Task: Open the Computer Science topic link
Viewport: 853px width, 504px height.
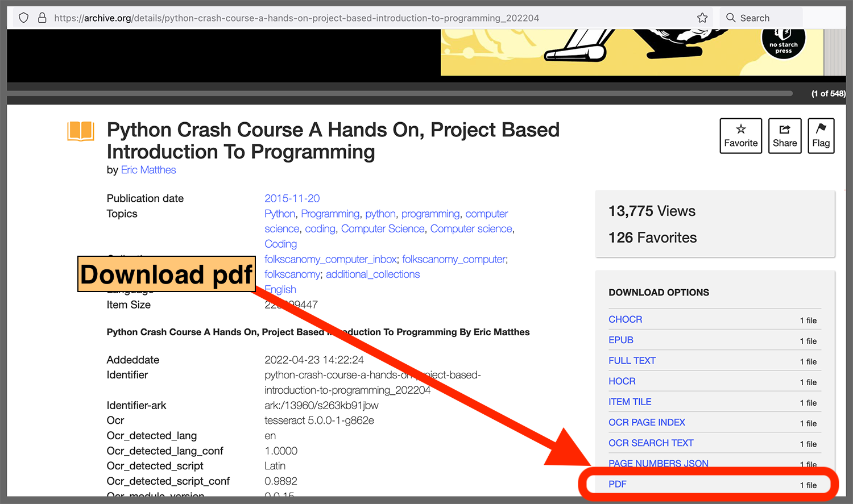Action: click(383, 228)
